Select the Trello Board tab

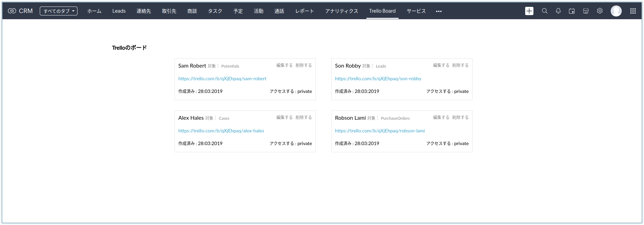[x=382, y=11]
